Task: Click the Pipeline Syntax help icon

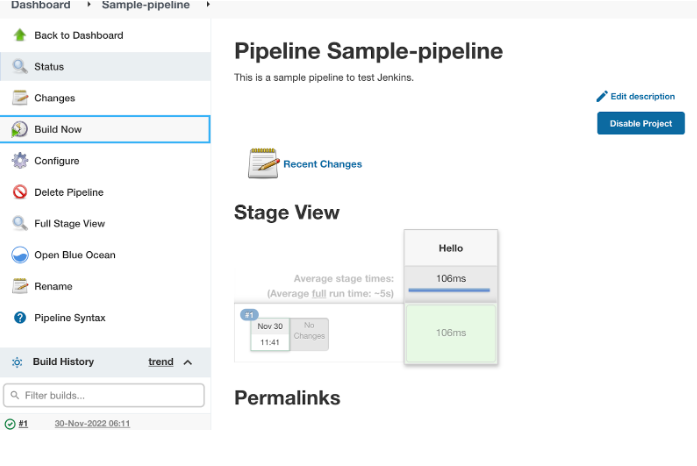Action: pyautogui.click(x=19, y=318)
